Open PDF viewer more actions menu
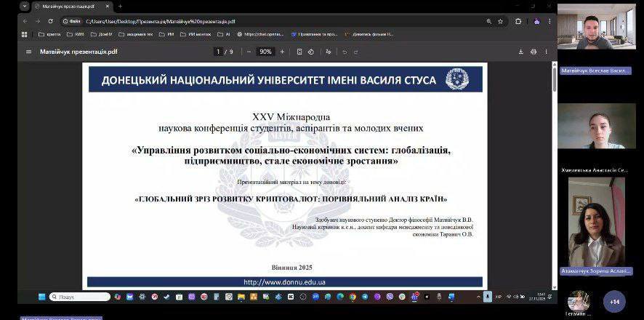 tap(547, 52)
